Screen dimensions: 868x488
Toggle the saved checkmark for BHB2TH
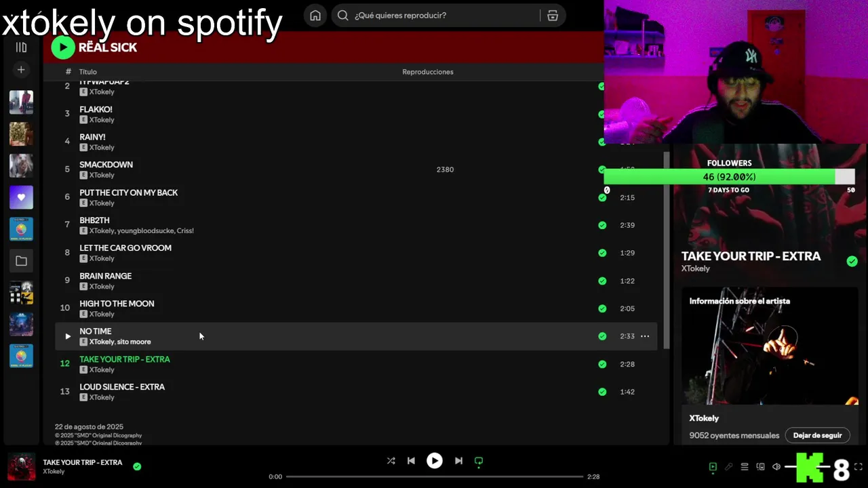(602, 225)
